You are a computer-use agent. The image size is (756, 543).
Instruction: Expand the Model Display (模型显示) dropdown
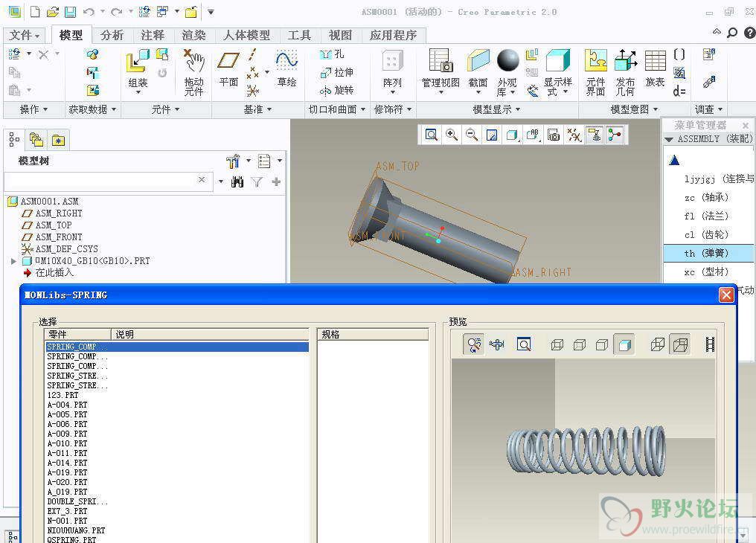coord(496,110)
